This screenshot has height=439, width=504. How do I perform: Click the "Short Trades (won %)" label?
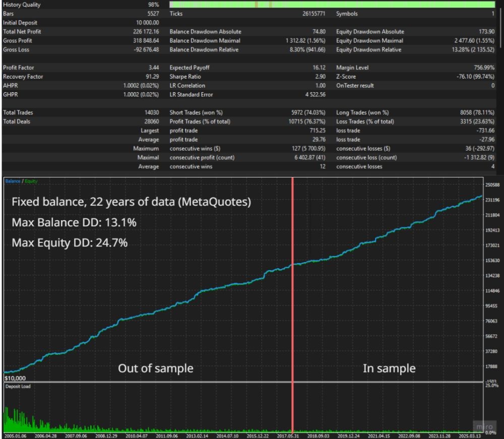point(196,112)
